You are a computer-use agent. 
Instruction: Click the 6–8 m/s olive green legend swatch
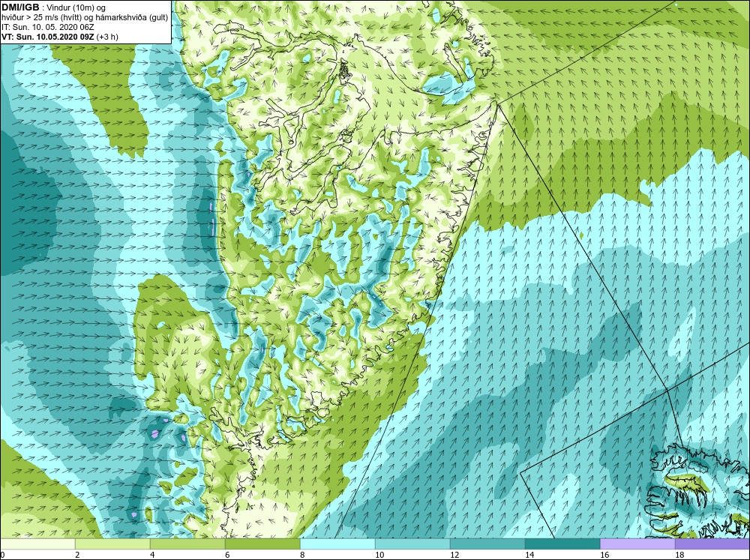click(262, 544)
